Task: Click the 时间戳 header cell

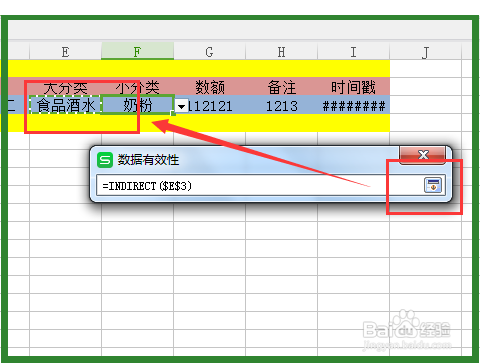Action: pyautogui.click(x=353, y=87)
